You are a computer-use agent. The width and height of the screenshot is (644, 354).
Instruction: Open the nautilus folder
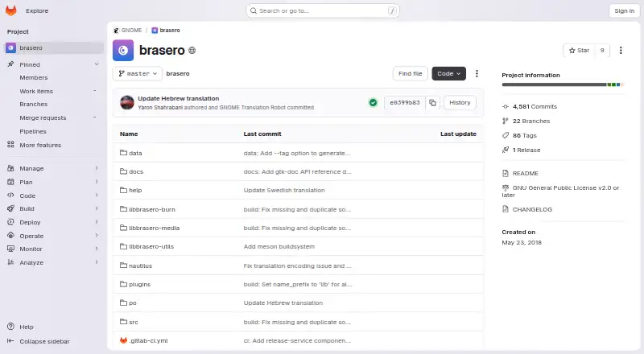(x=140, y=265)
